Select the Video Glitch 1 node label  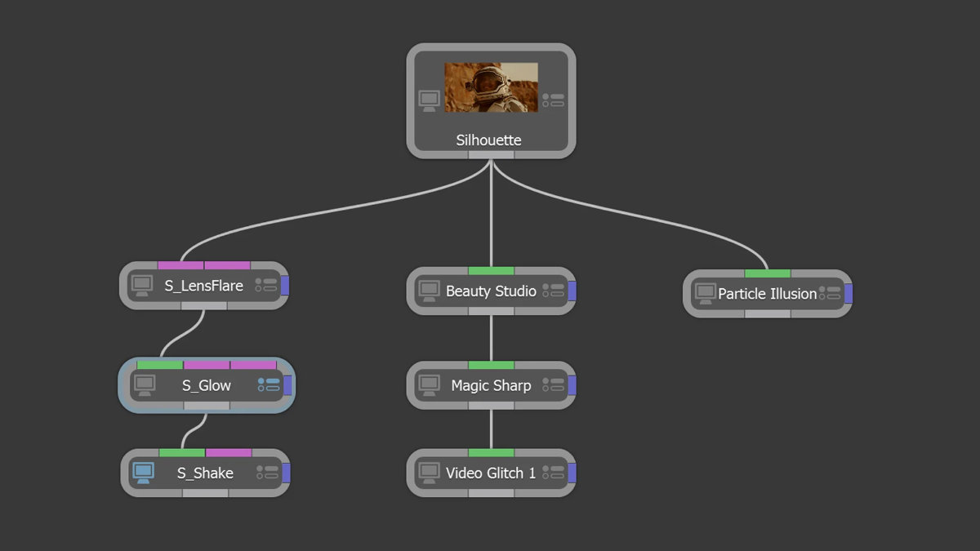tap(491, 473)
